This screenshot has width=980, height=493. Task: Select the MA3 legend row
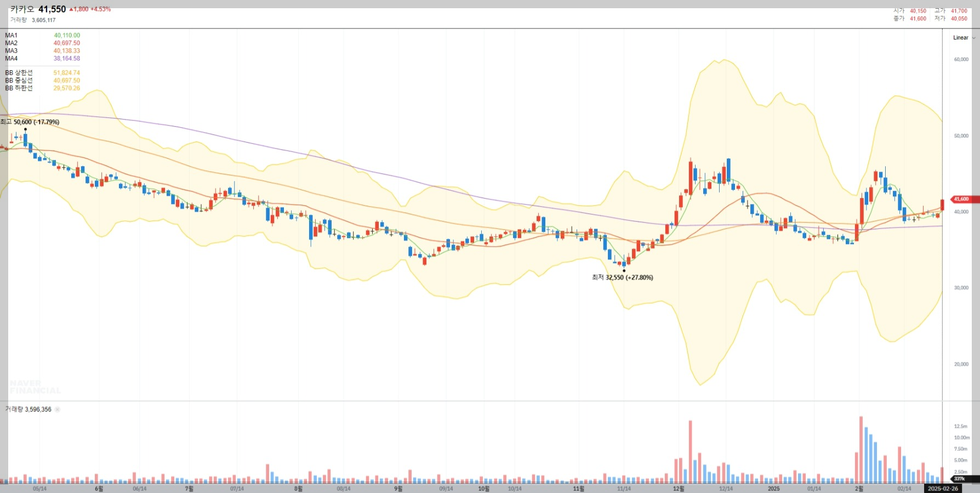coord(42,51)
